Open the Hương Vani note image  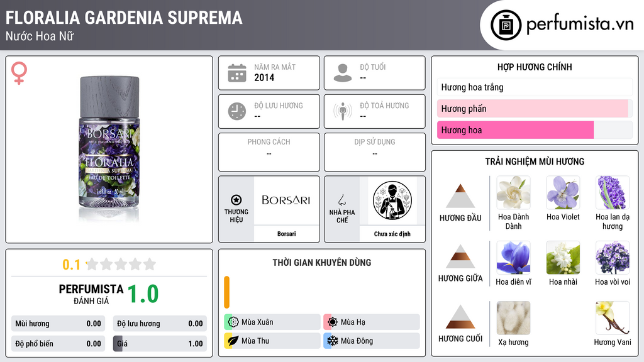coord(613,318)
